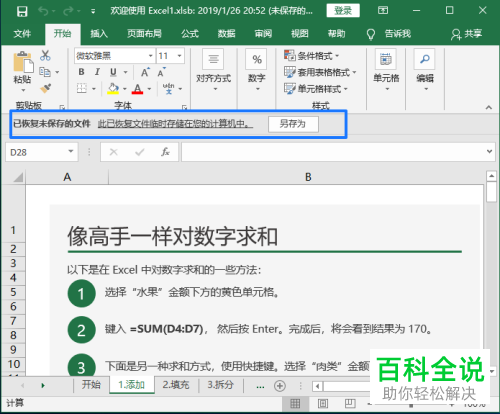500x414 pixels.
Task: Switch to the 视图 ribbon tab
Action: (x=300, y=34)
